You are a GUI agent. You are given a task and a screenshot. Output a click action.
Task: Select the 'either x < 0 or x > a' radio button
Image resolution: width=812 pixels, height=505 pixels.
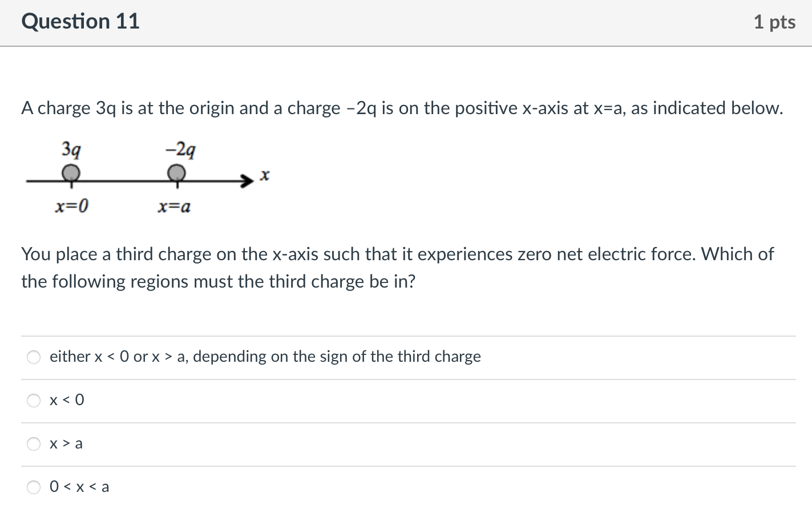(x=34, y=357)
